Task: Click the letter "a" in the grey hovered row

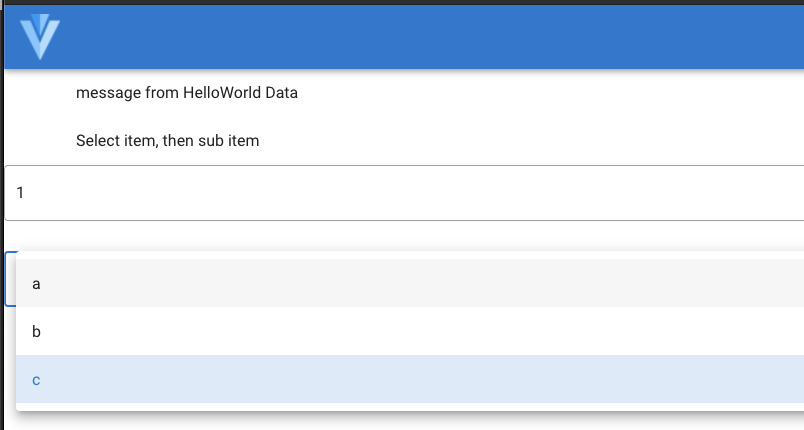Action: [36, 284]
